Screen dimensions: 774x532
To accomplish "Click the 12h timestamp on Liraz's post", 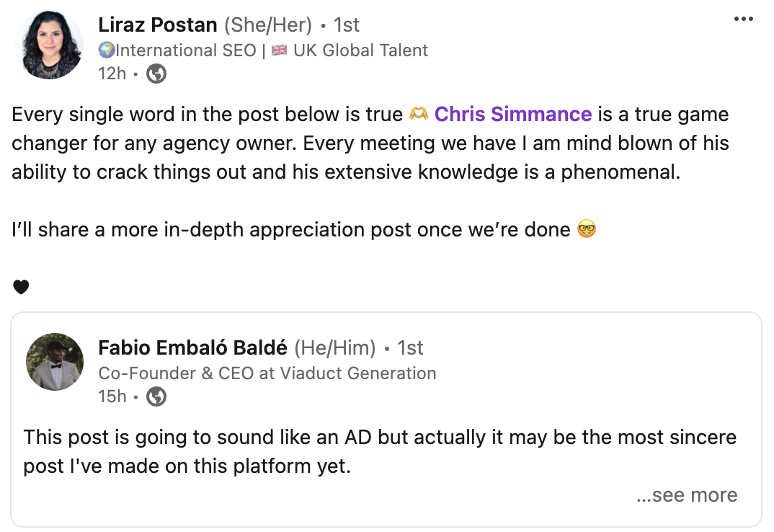I will click(x=112, y=74).
